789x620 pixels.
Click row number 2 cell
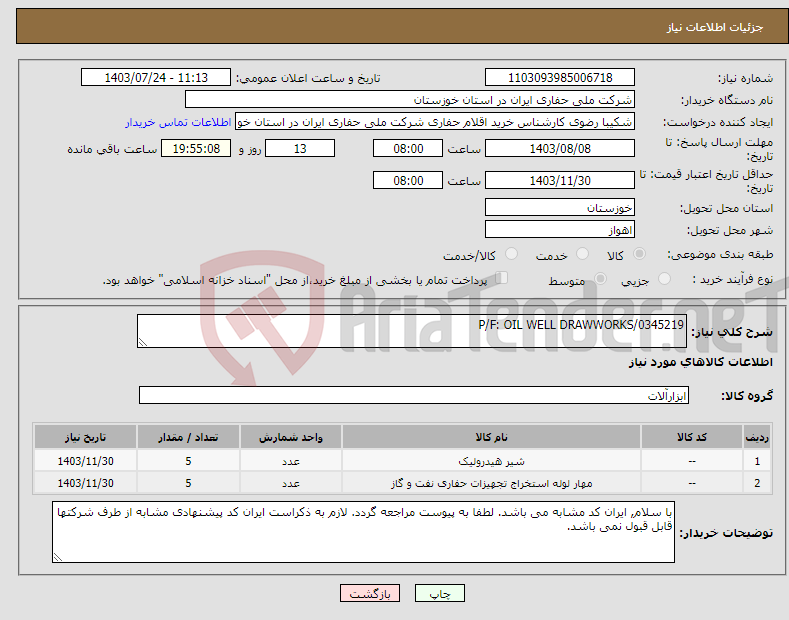pos(757,483)
